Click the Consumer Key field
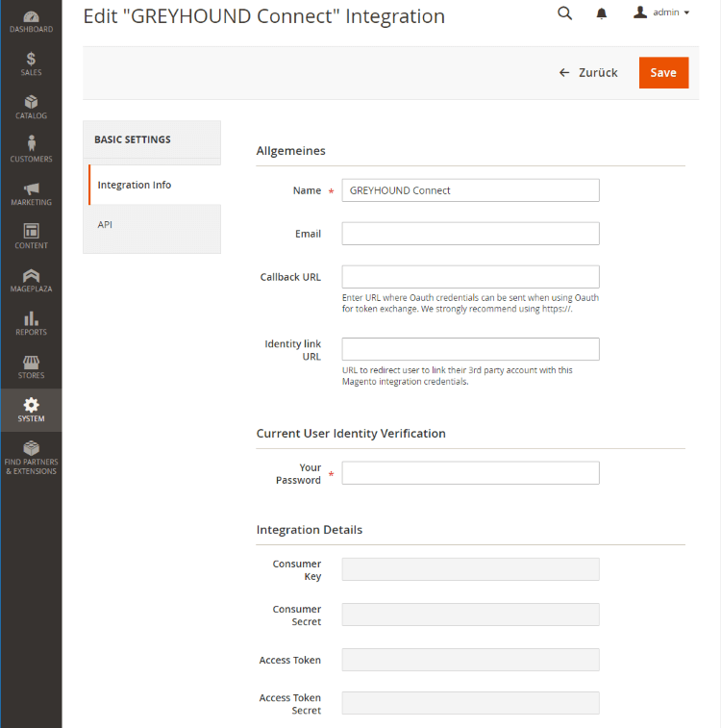The height and width of the screenshot is (728, 721). pyautogui.click(x=470, y=569)
